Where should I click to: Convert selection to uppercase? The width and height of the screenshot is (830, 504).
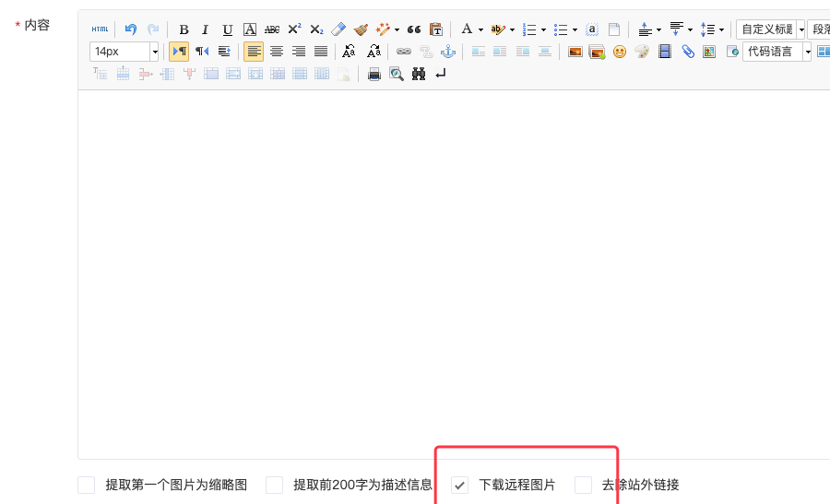(349, 52)
